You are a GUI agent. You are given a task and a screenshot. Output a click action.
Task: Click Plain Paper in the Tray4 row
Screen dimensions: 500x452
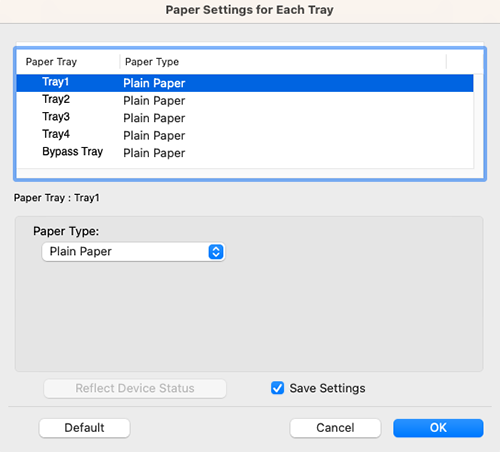click(154, 136)
